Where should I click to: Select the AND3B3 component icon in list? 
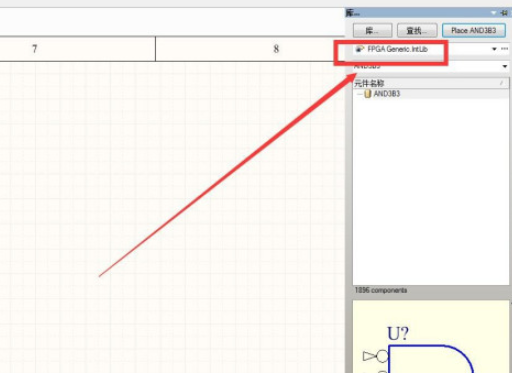[367, 94]
